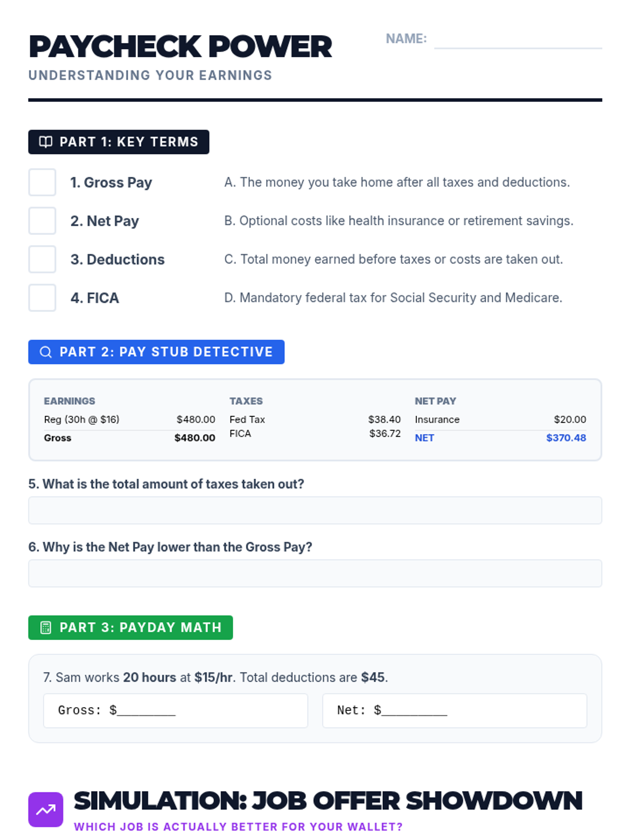The image size is (630, 840).
Task: Select the Part 1: Key Terms header
Action: tap(119, 142)
